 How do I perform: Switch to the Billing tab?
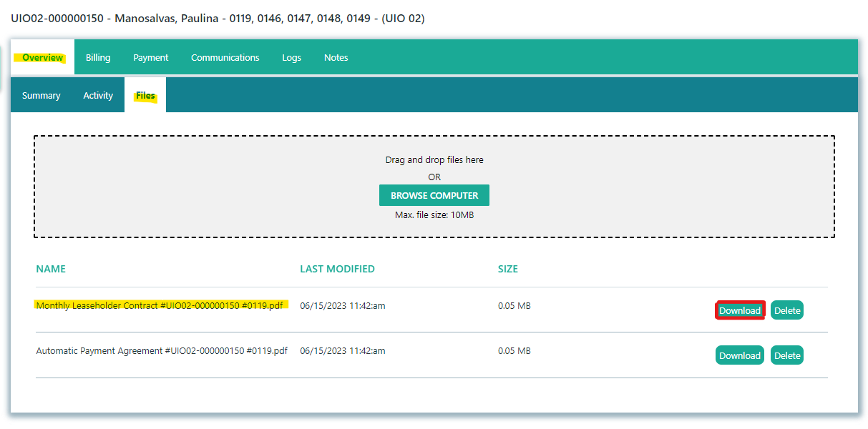(98, 58)
